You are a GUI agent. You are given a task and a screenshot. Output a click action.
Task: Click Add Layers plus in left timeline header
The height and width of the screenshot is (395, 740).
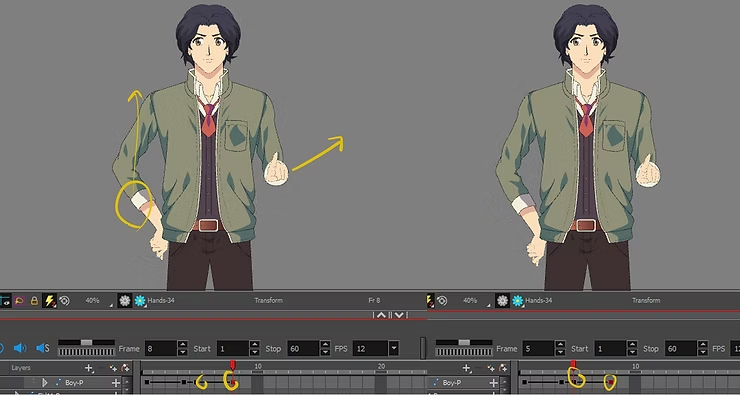(88, 368)
